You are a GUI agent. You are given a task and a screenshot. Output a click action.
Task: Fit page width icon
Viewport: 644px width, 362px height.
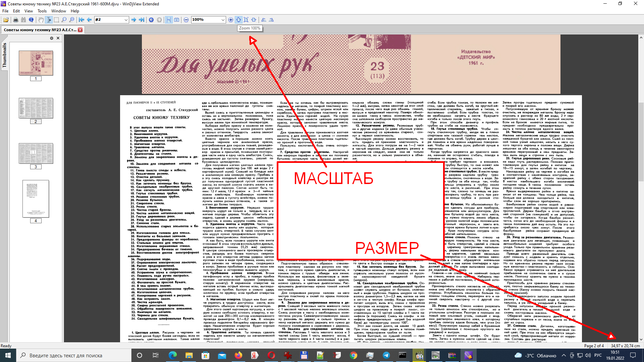click(254, 20)
